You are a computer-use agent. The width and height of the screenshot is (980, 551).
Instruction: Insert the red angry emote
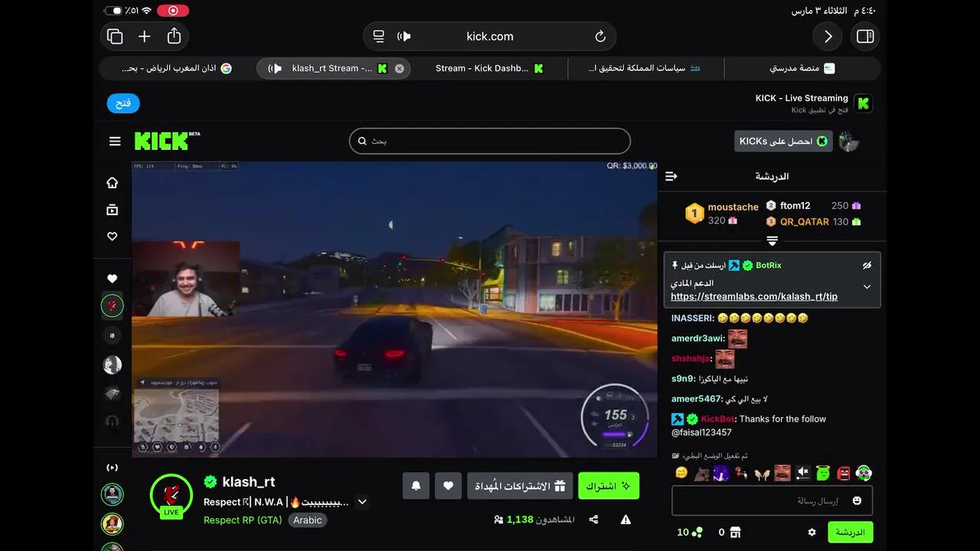point(843,473)
